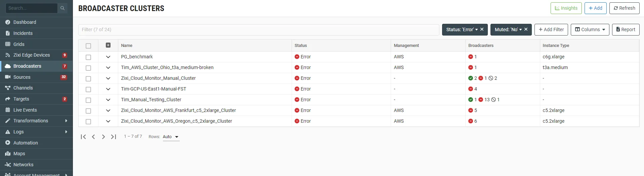Check the Oregon c5_2xlarge cluster row checkbox

point(88,122)
